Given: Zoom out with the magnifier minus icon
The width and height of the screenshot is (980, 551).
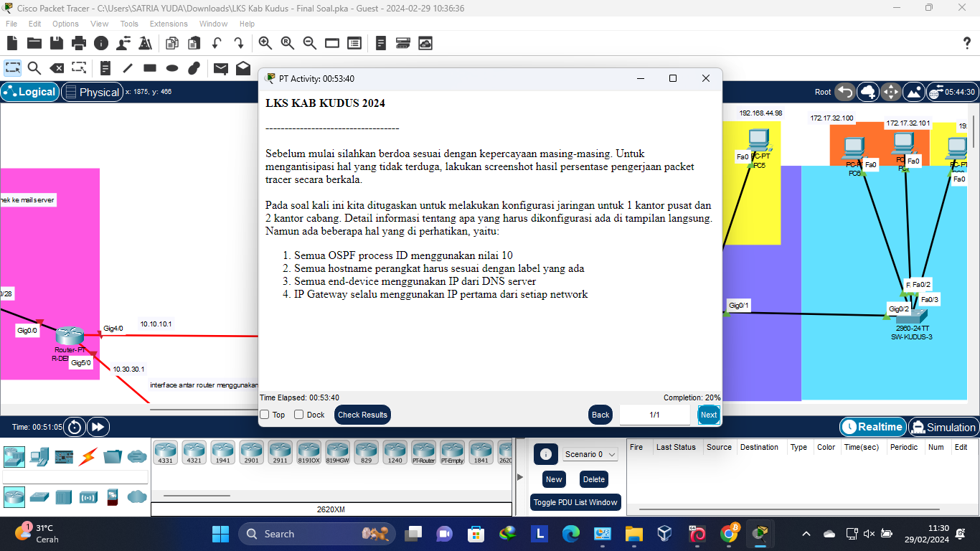Looking at the screenshot, I should (x=310, y=43).
